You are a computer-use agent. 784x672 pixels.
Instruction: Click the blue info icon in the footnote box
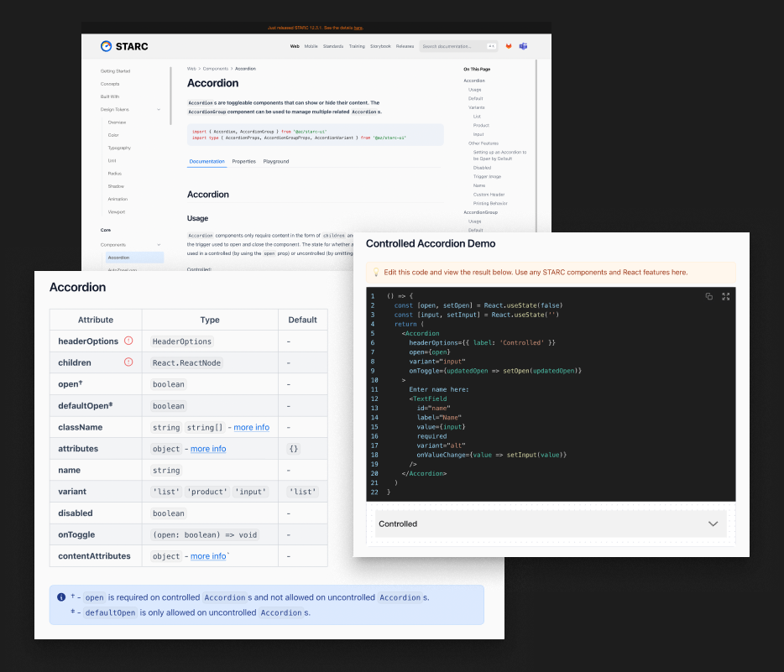pyautogui.click(x=61, y=597)
